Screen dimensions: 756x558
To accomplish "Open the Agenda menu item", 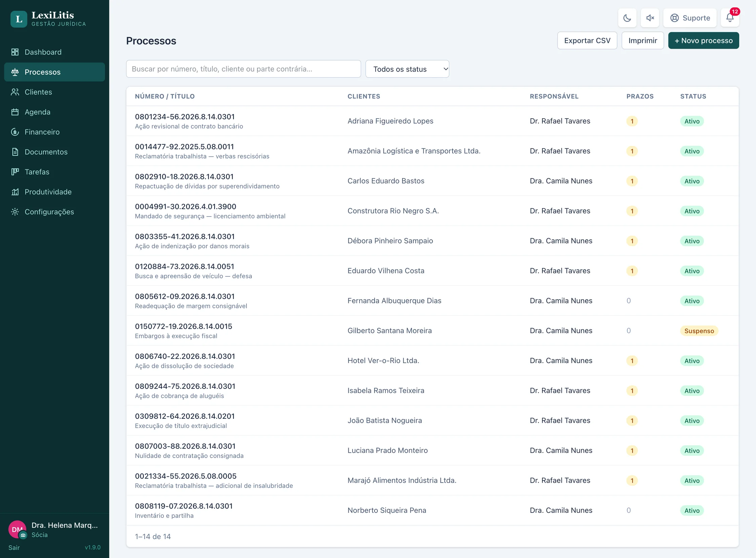I will (x=54, y=112).
